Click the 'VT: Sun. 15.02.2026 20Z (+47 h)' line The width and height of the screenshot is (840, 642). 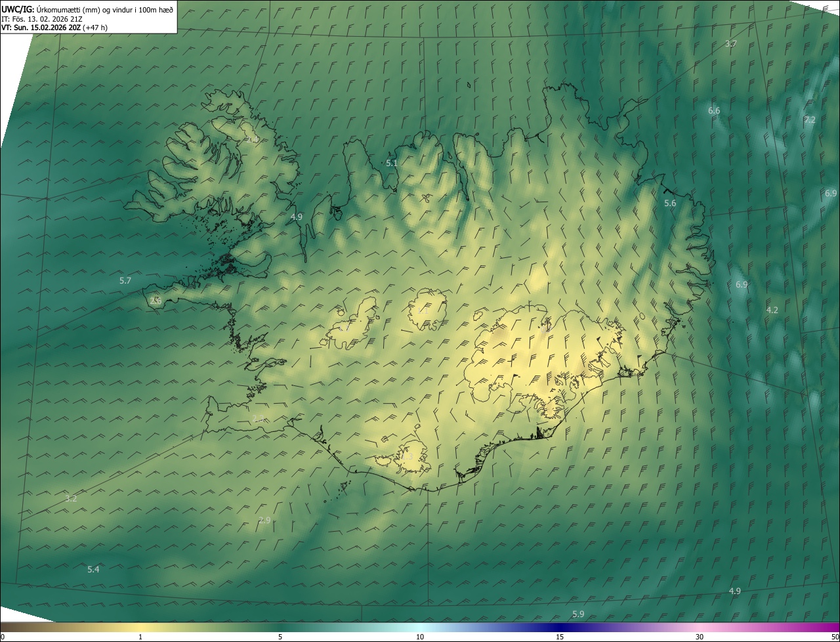[x=54, y=28]
